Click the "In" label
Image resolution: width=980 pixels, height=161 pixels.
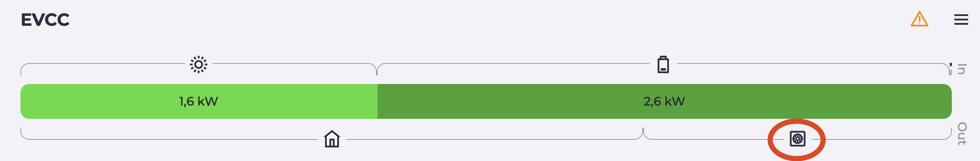[x=961, y=69]
